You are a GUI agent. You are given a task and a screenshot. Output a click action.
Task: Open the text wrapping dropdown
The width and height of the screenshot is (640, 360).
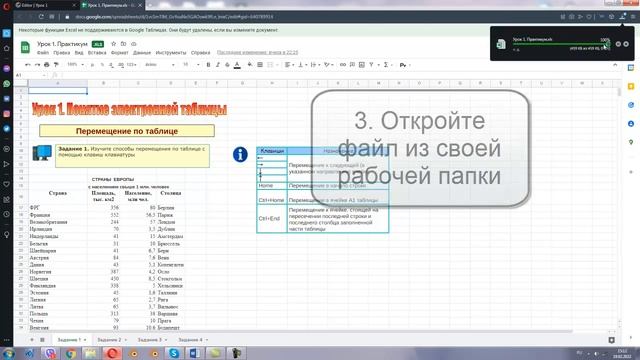[315, 65]
